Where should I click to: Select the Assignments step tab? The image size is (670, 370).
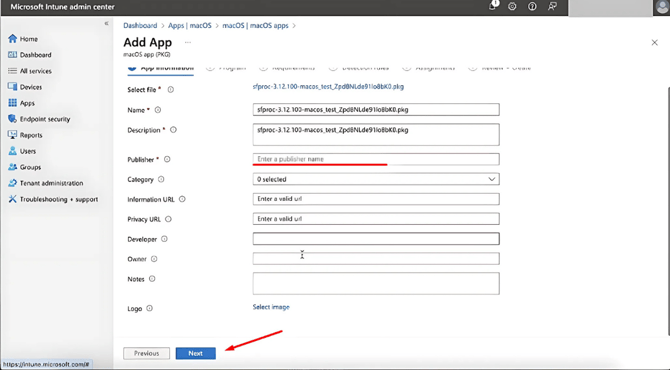pos(429,68)
